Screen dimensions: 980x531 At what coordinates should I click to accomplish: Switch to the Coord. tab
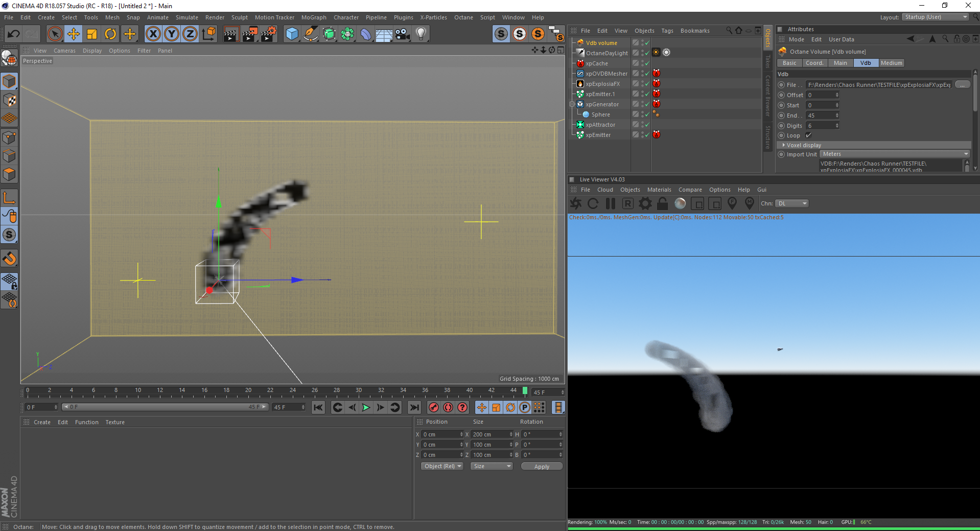(814, 63)
